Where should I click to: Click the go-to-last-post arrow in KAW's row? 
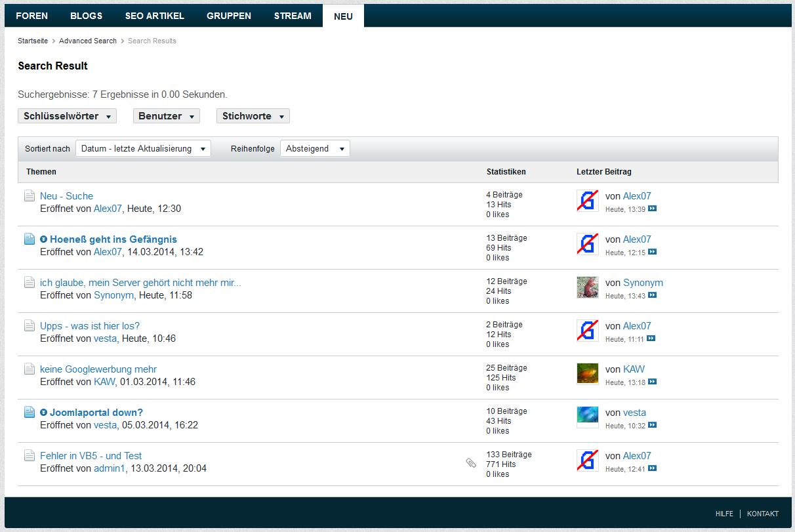click(652, 382)
